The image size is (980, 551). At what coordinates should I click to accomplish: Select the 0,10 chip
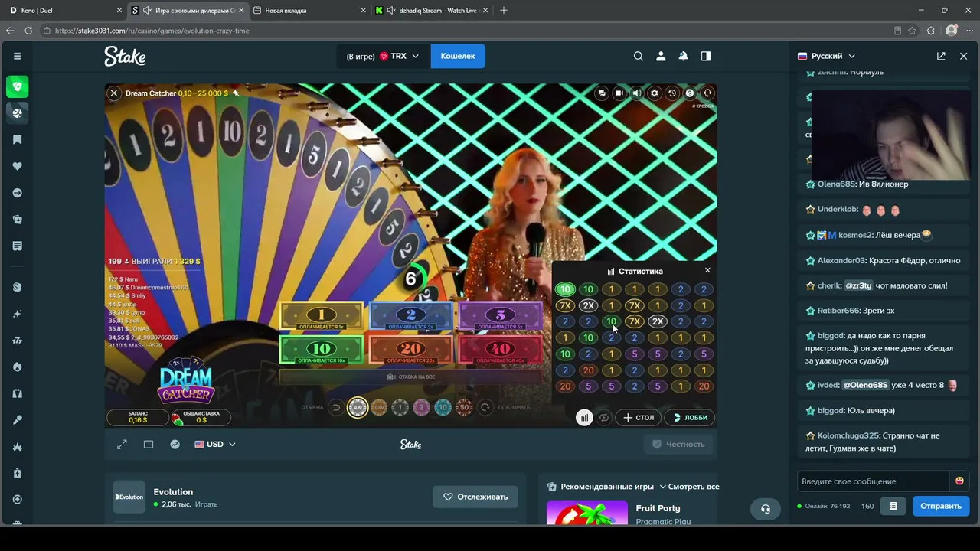pyautogui.click(x=357, y=407)
